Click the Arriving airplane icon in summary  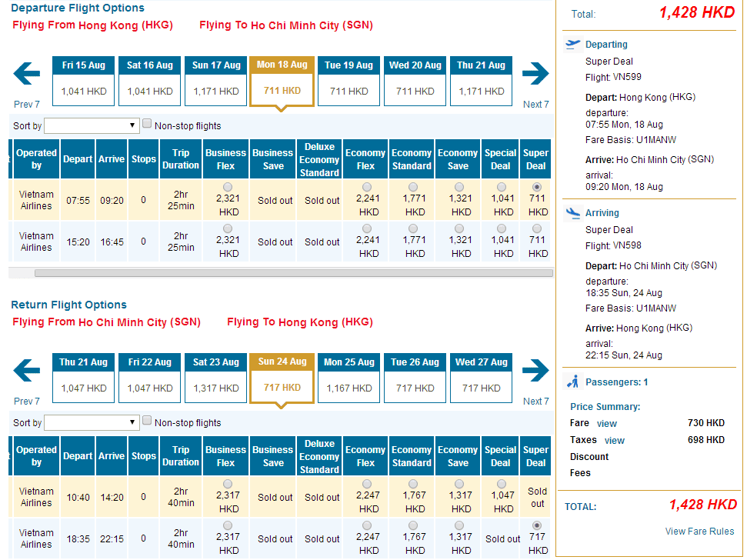[573, 212]
